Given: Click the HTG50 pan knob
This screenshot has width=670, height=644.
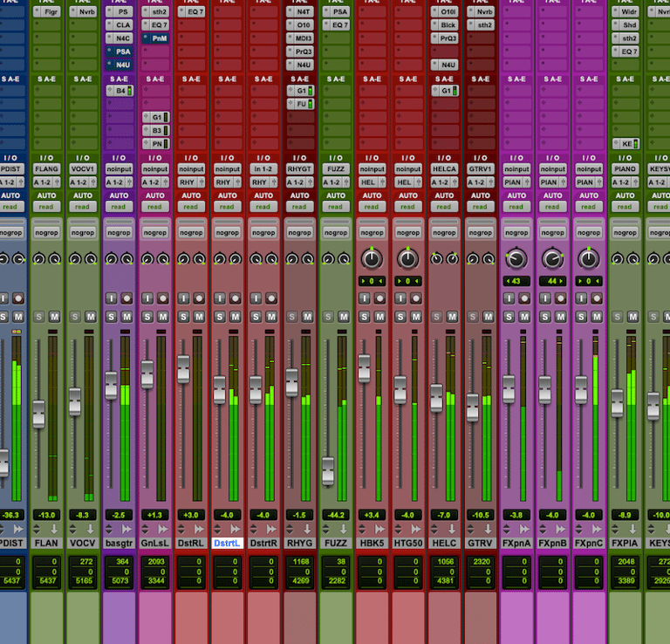Looking at the screenshot, I should click(x=408, y=259).
